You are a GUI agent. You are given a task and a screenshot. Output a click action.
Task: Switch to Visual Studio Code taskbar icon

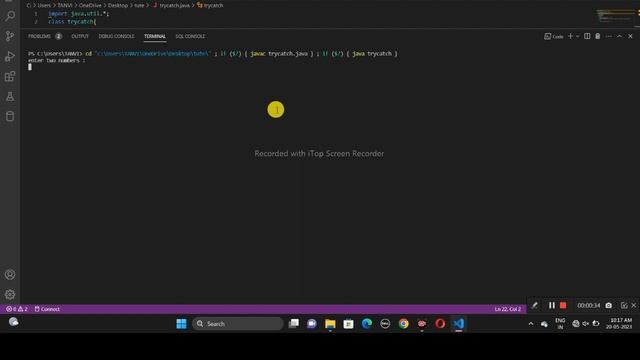[x=458, y=324]
